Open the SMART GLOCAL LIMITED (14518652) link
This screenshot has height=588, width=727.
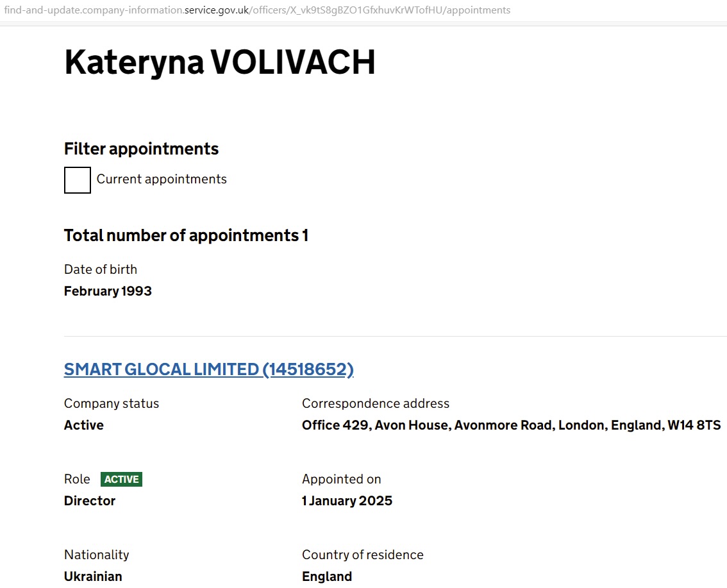pyautogui.click(x=208, y=369)
